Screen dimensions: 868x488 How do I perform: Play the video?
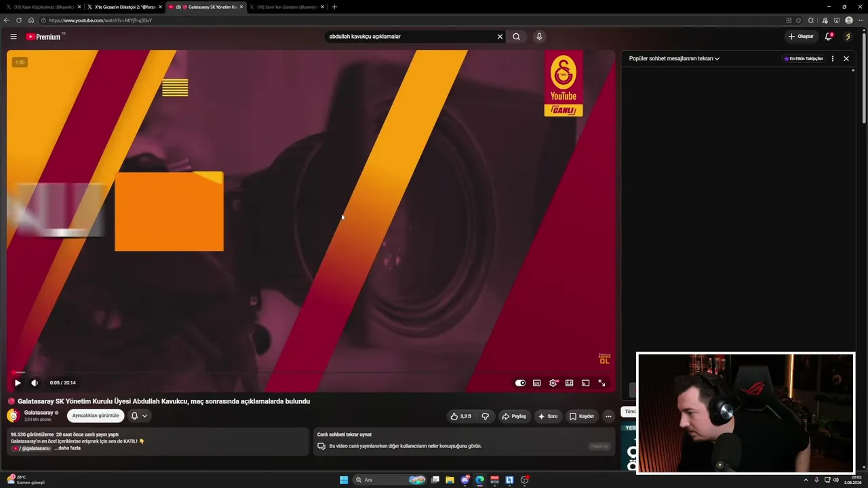(x=18, y=383)
